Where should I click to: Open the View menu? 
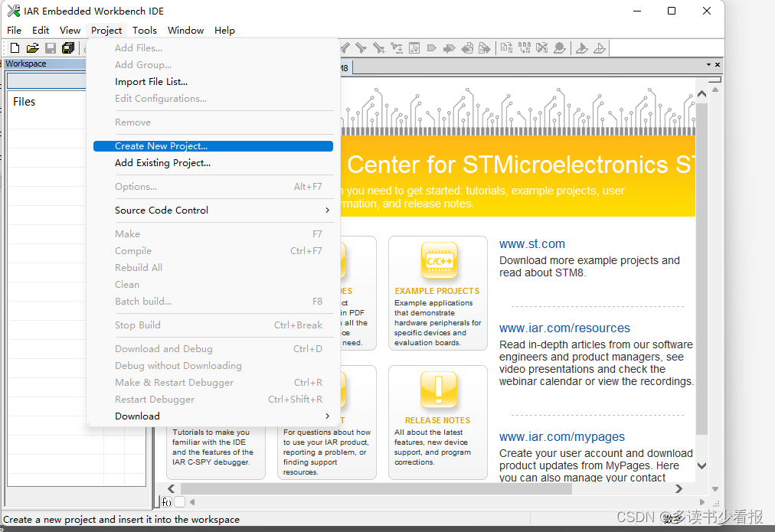[70, 30]
